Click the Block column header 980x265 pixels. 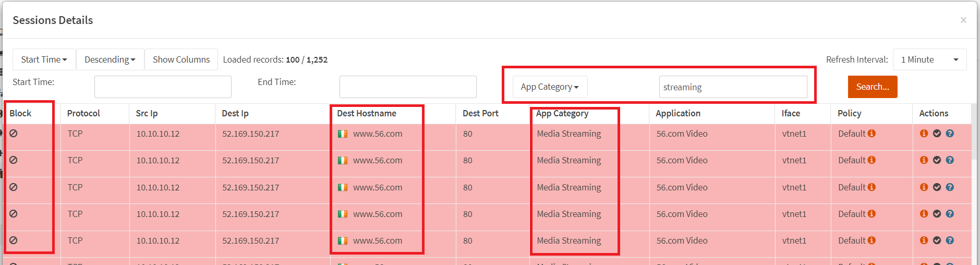click(20, 113)
